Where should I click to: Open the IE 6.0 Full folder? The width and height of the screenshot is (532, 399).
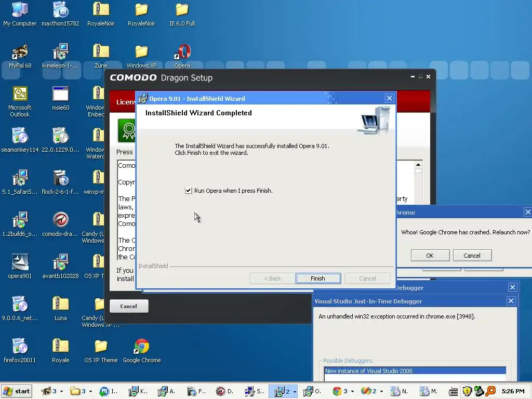coord(182,14)
